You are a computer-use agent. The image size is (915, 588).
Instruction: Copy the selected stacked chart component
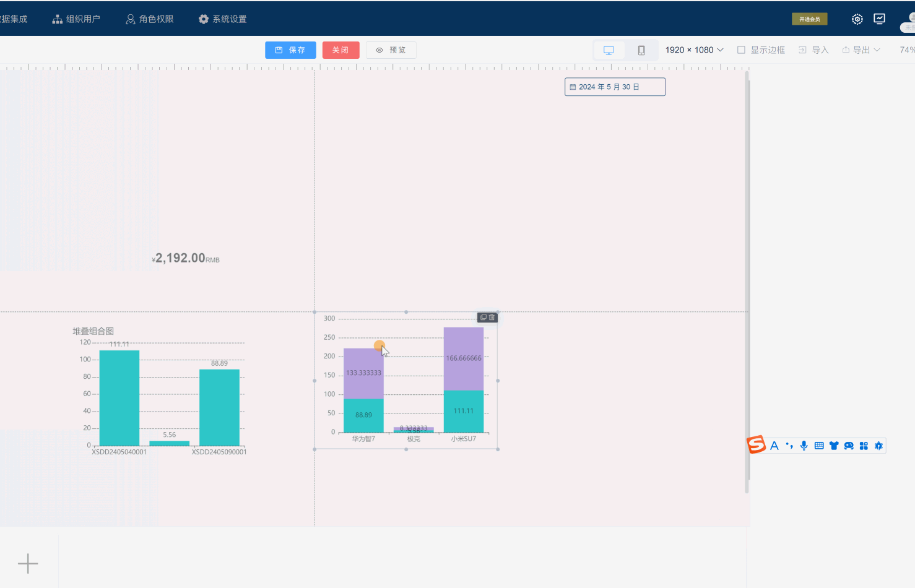[484, 318]
